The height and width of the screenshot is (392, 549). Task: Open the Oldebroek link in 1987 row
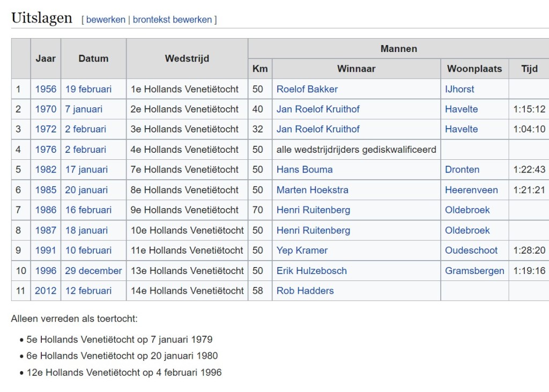coord(468,230)
